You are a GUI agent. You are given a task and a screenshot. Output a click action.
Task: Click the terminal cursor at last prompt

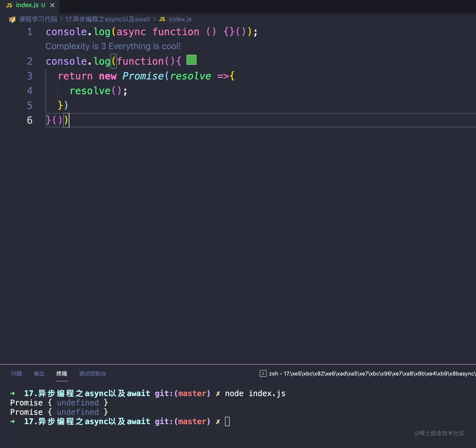pyautogui.click(x=227, y=421)
